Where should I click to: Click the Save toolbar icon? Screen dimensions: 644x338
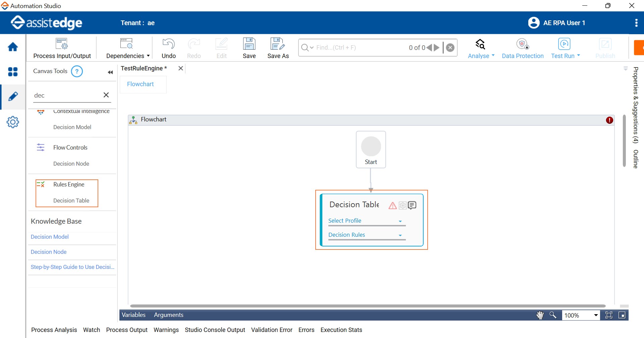[x=249, y=44]
